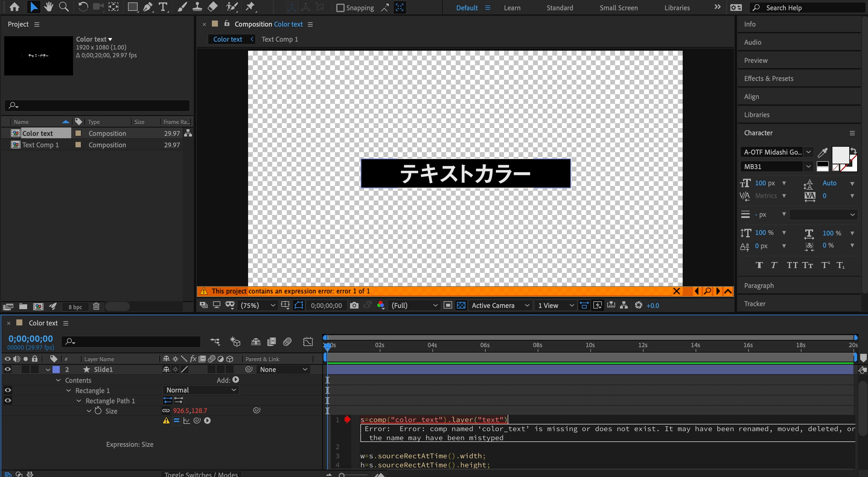The image size is (868, 477).
Task: Pick the Puppet Pin tool
Action: tap(250, 7)
